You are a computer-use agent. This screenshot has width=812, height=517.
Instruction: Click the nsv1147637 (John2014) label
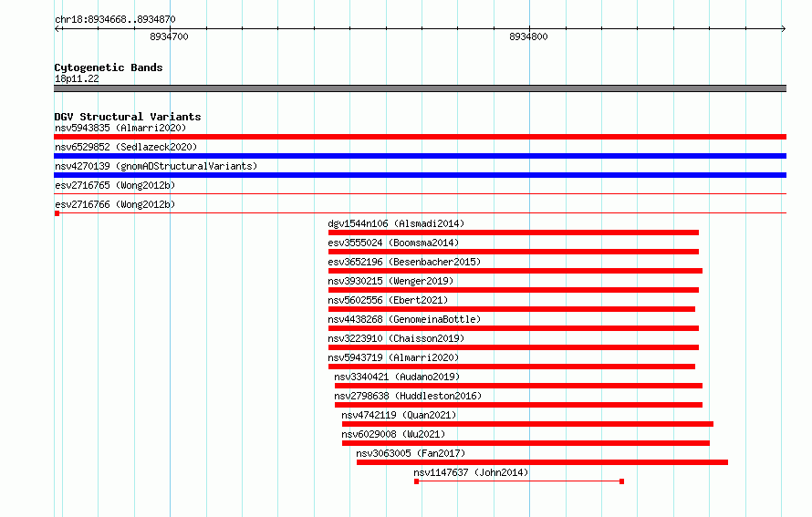[471, 472]
